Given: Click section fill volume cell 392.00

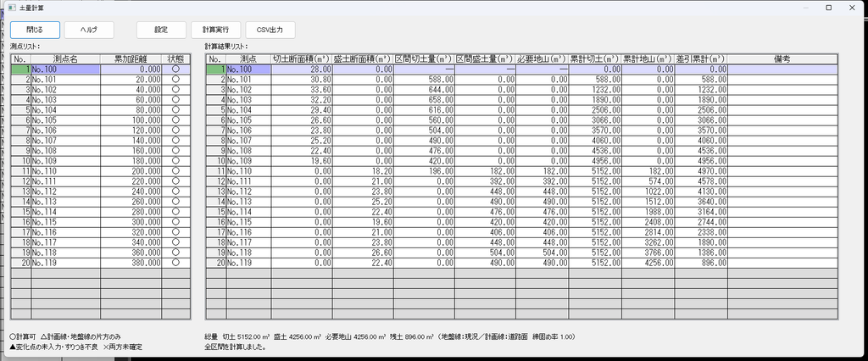Looking at the screenshot, I should (x=485, y=181).
